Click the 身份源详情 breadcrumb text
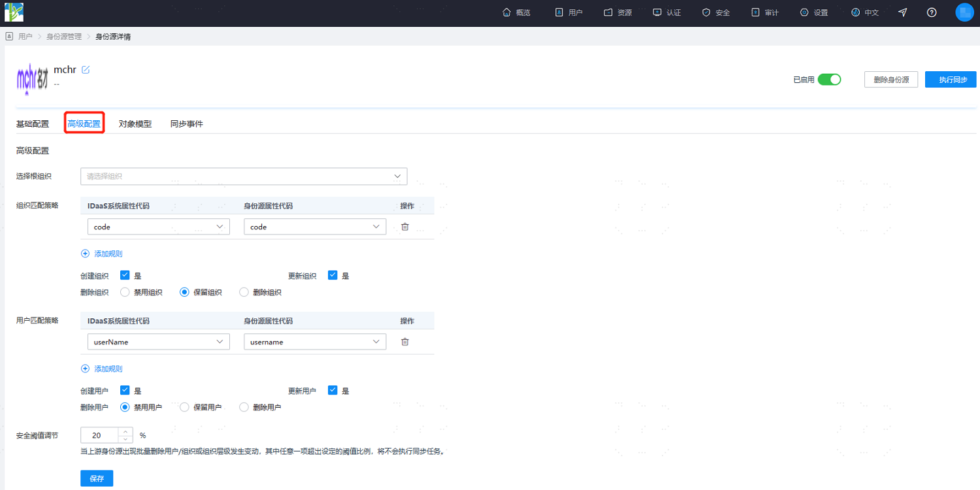The width and height of the screenshot is (980, 490). (x=113, y=37)
